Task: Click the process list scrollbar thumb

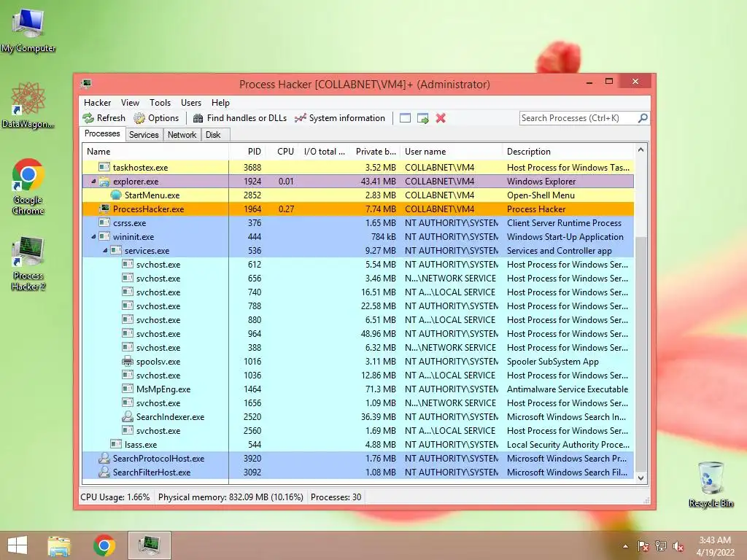Action: [x=640, y=354]
